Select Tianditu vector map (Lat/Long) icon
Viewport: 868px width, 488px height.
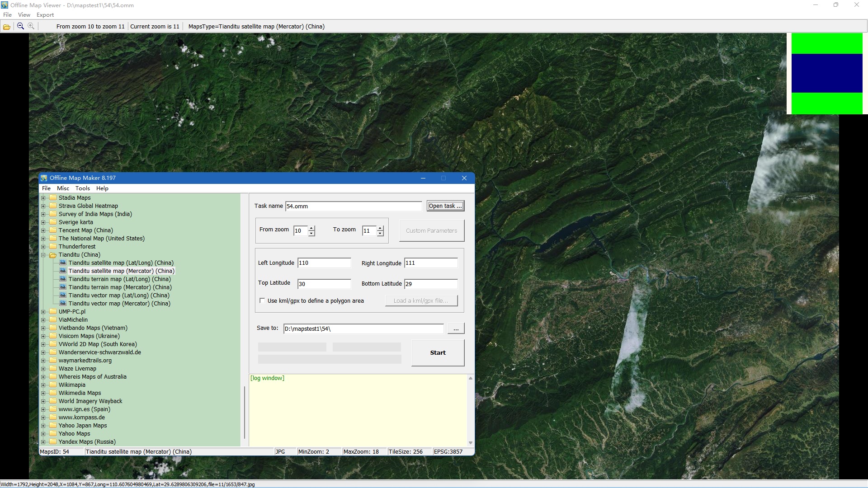pos(63,295)
